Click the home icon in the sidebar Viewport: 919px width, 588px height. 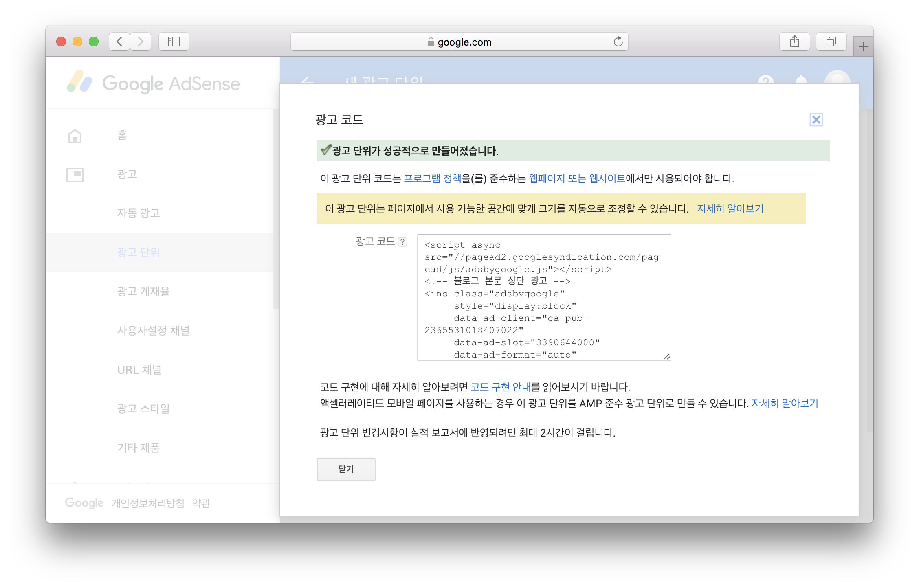[x=75, y=136]
